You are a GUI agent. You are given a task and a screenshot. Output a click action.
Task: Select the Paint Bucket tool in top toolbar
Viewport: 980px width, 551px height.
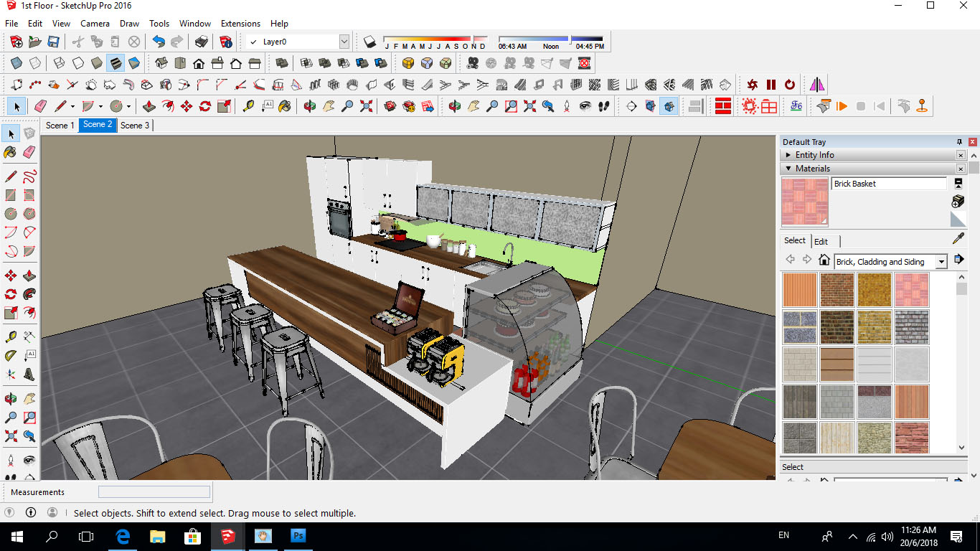285,106
